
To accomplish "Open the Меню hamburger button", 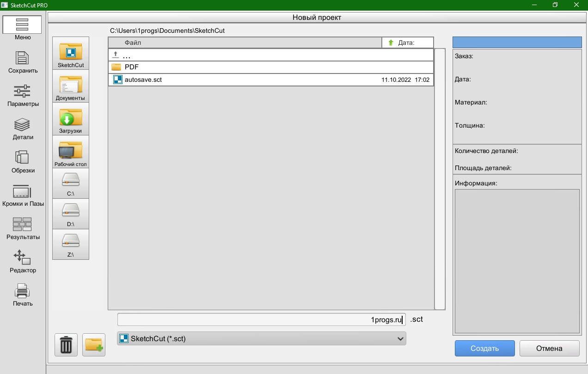I will coord(22,25).
